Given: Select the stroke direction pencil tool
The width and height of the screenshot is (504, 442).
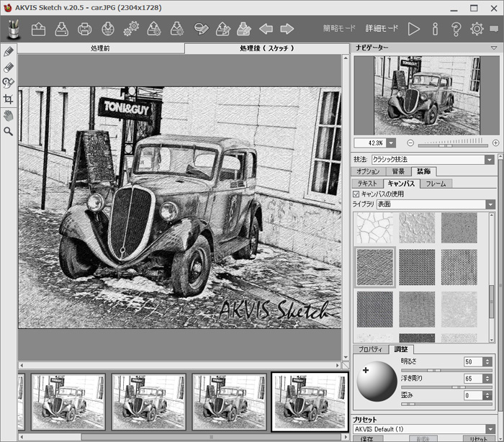Looking at the screenshot, I should 9,51.
